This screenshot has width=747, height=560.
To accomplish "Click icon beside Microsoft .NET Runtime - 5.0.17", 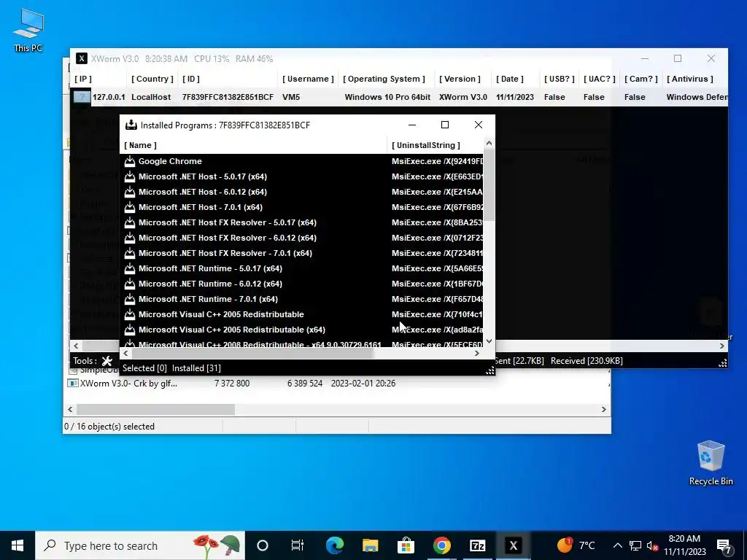I will click(x=130, y=268).
